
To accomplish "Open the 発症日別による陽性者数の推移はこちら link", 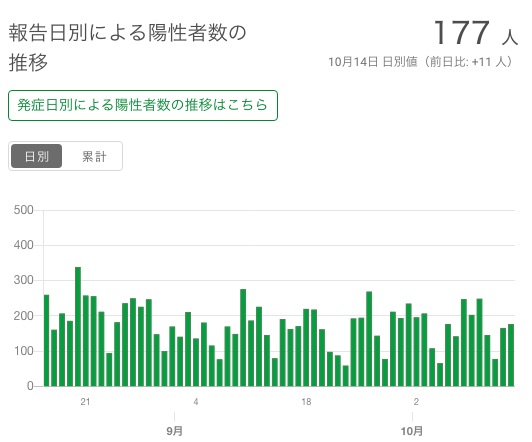I will [143, 105].
